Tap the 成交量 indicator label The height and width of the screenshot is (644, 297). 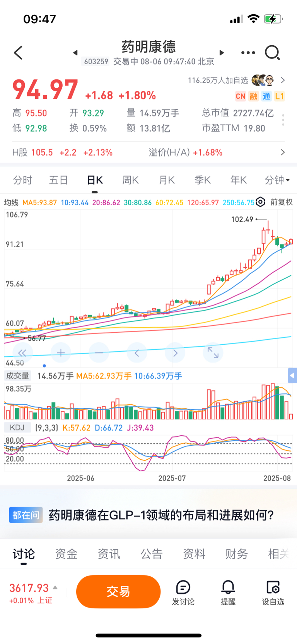(17, 376)
